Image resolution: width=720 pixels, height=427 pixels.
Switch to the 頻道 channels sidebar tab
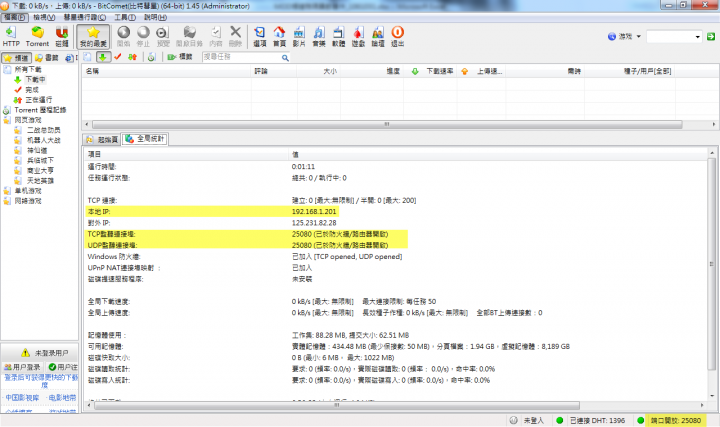pyautogui.click(x=17, y=58)
